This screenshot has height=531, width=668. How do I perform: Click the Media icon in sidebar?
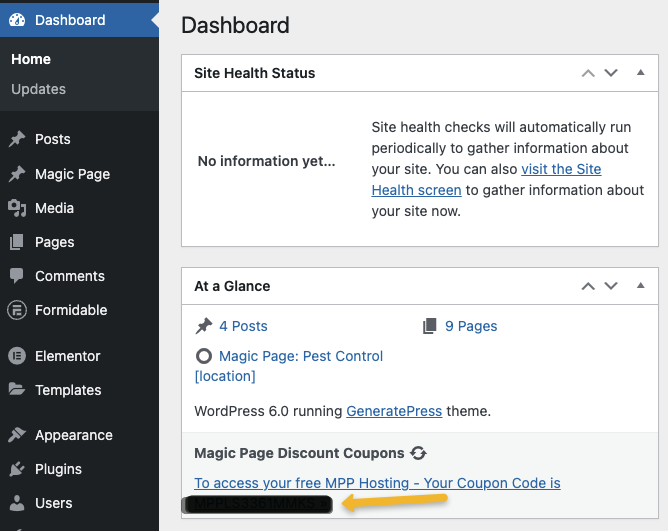[17, 208]
